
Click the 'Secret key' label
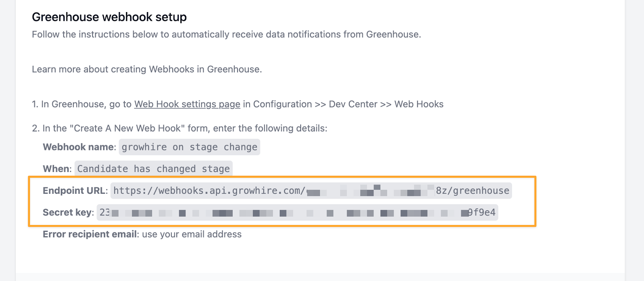[67, 212]
